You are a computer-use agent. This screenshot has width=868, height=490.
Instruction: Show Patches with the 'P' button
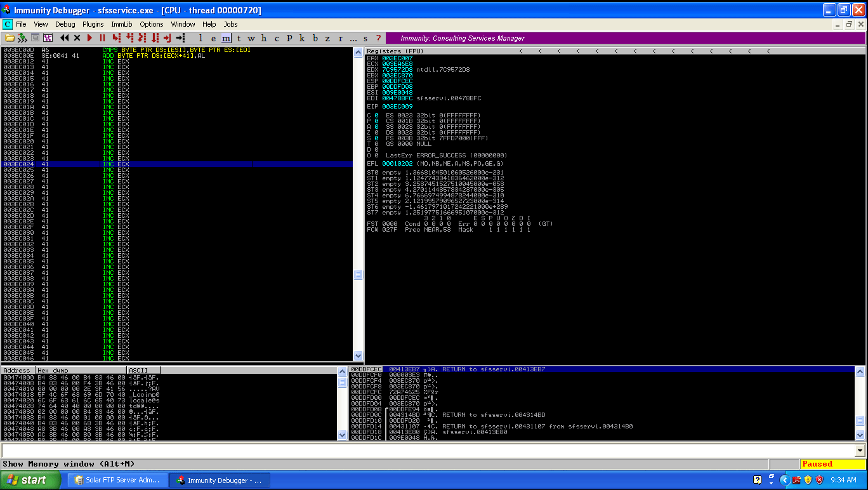289,38
